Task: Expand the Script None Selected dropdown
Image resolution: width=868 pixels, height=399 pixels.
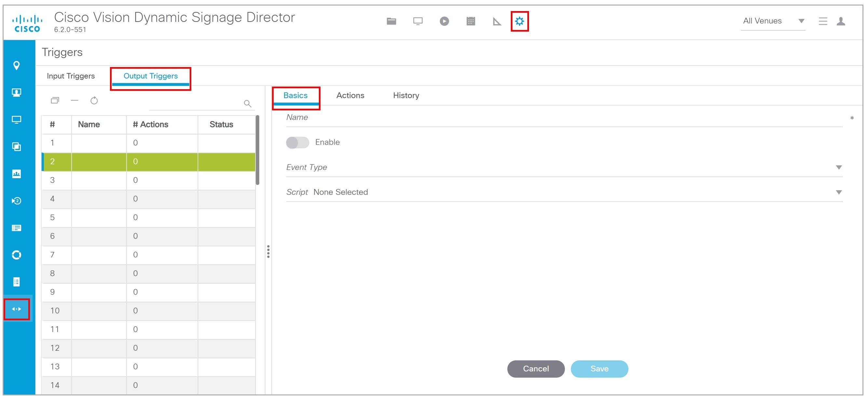Action: click(x=564, y=192)
